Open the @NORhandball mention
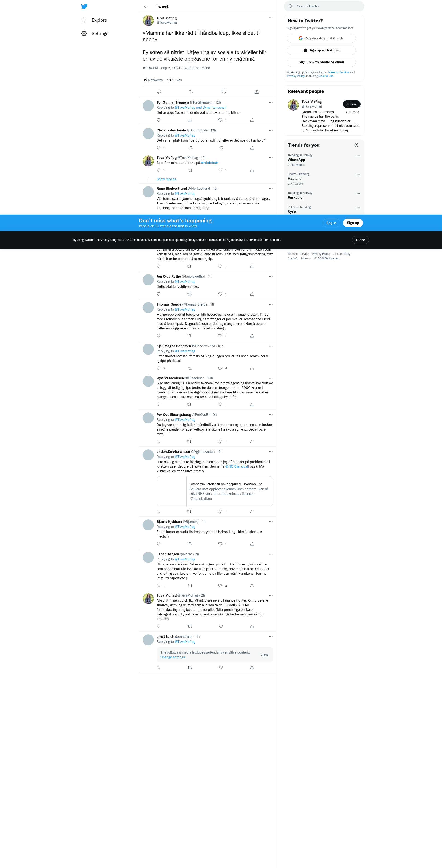Screen dimensions: 442x868 coord(237,467)
